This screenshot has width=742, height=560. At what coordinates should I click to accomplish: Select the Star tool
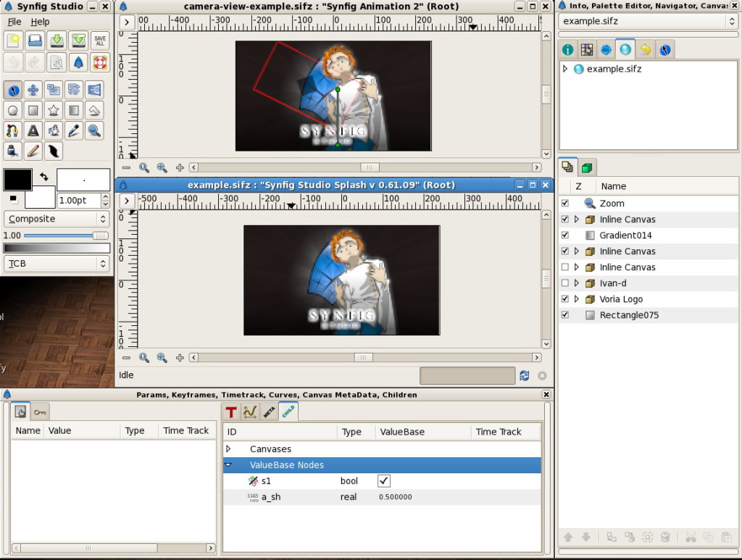(54, 110)
